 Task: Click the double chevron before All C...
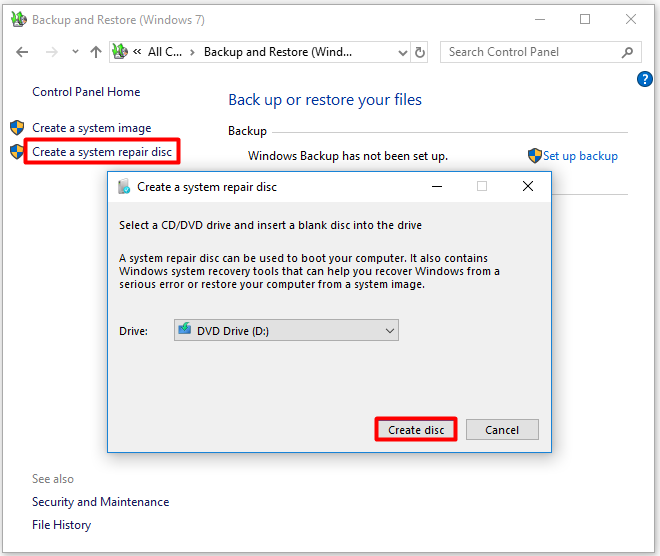click(137, 52)
